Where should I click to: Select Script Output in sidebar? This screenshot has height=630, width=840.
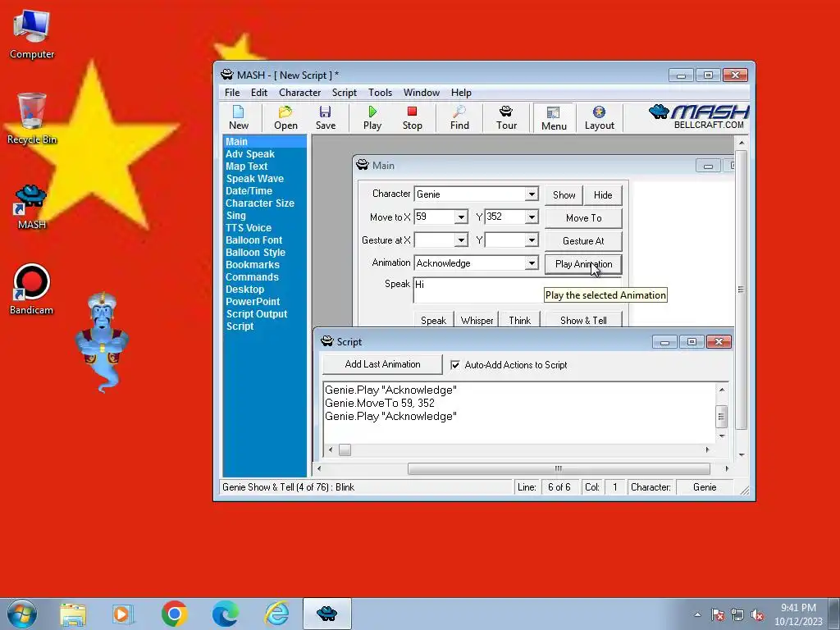pyautogui.click(x=257, y=314)
